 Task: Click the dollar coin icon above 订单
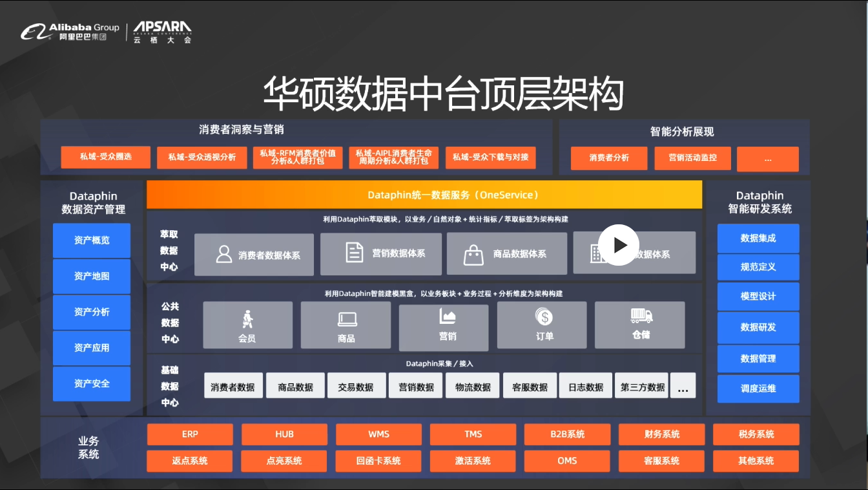[x=544, y=317]
